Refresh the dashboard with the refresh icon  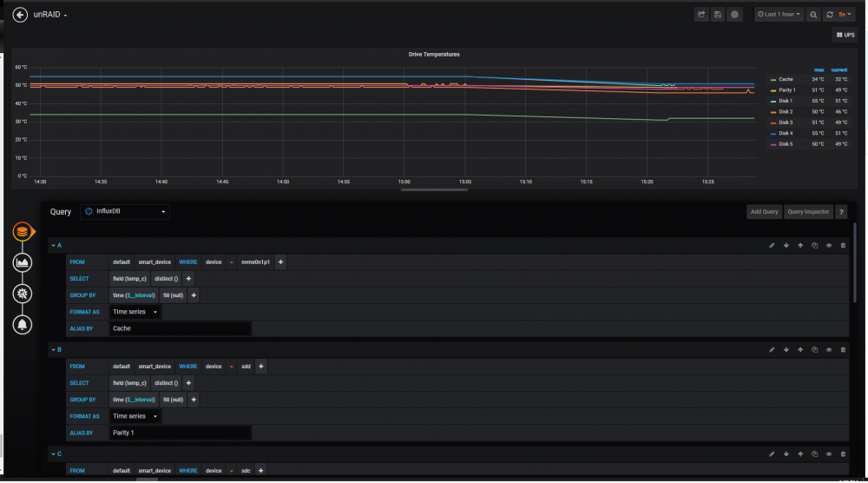pyautogui.click(x=830, y=15)
